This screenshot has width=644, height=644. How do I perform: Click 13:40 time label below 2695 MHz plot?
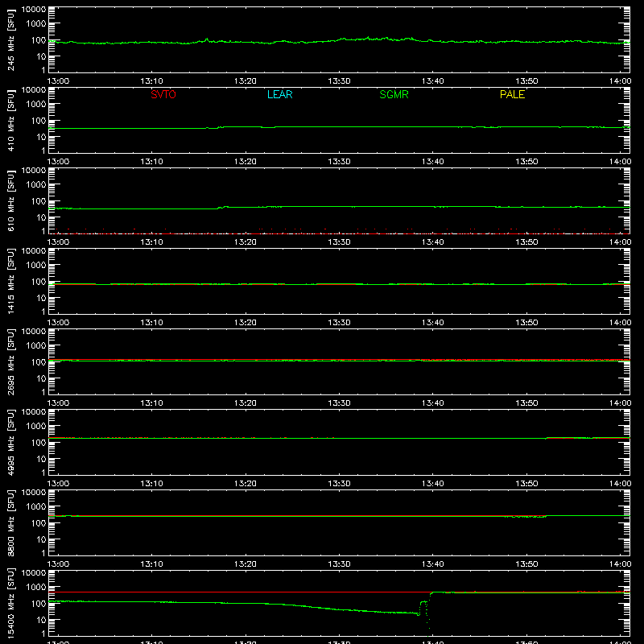(433, 403)
